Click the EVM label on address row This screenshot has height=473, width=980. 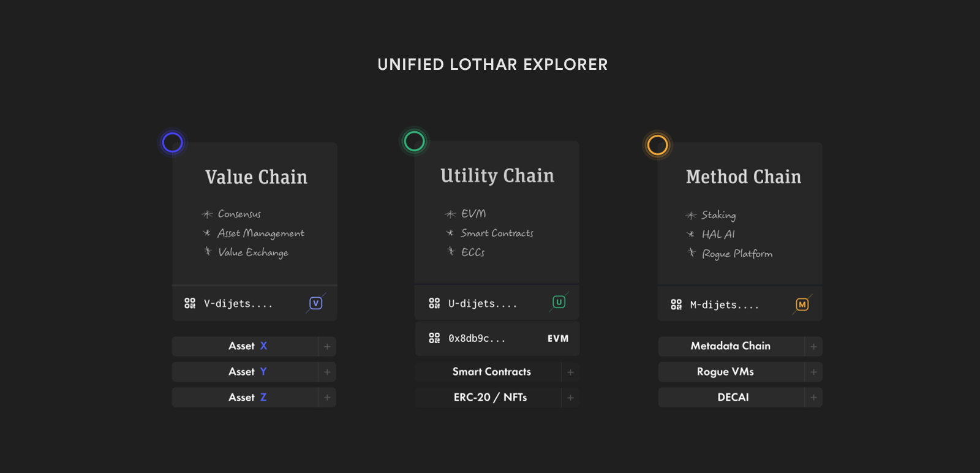558,338
